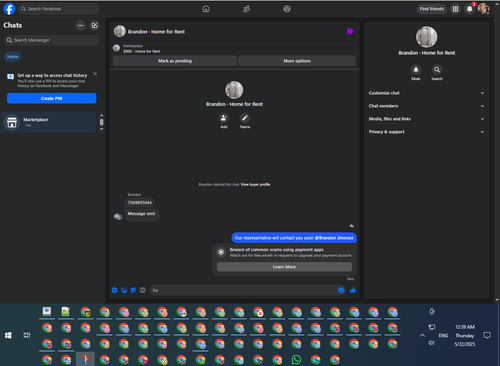Choose a sticker from composer
The image size is (500, 366).
click(133, 290)
